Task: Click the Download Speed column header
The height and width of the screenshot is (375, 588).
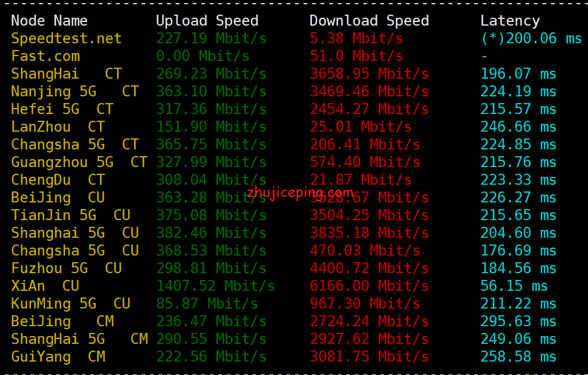Action: point(369,21)
